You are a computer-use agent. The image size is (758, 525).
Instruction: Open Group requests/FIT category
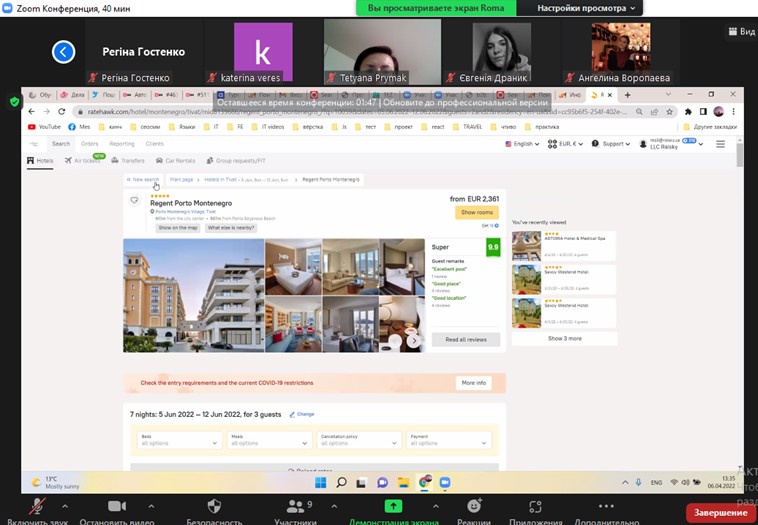coord(236,160)
